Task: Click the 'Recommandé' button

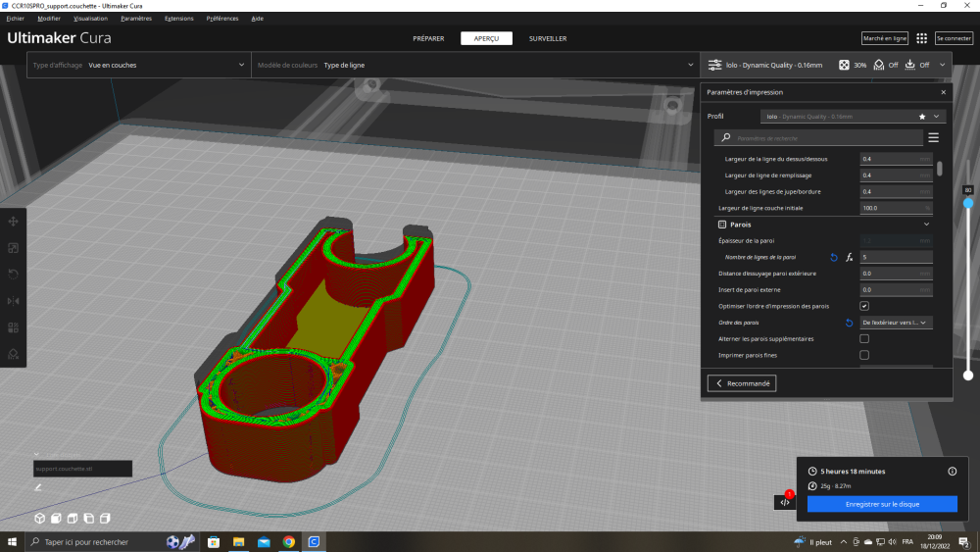Action: (x=742, y=383)
